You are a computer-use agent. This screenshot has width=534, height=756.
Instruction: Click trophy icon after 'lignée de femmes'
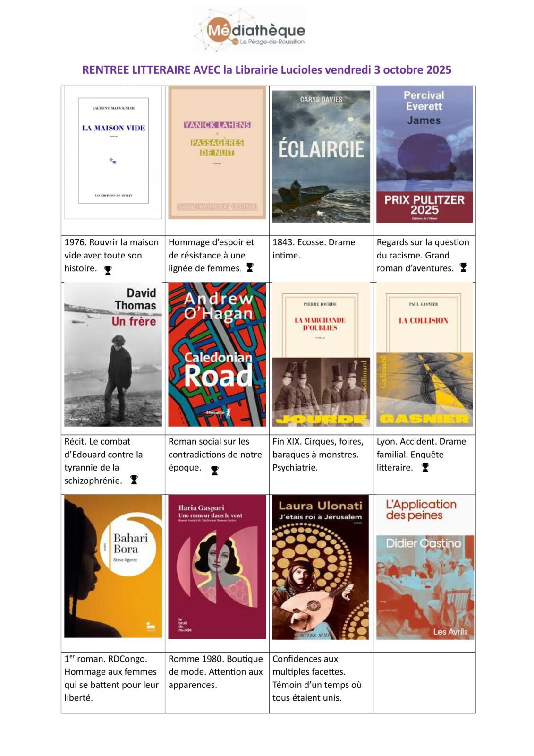pos(250,267)
